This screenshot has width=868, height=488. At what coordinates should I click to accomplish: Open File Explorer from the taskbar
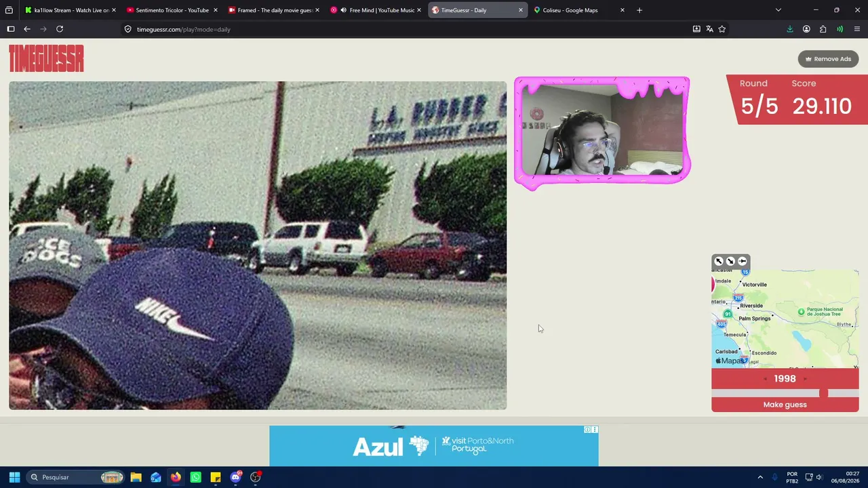[x=136, y=477]
